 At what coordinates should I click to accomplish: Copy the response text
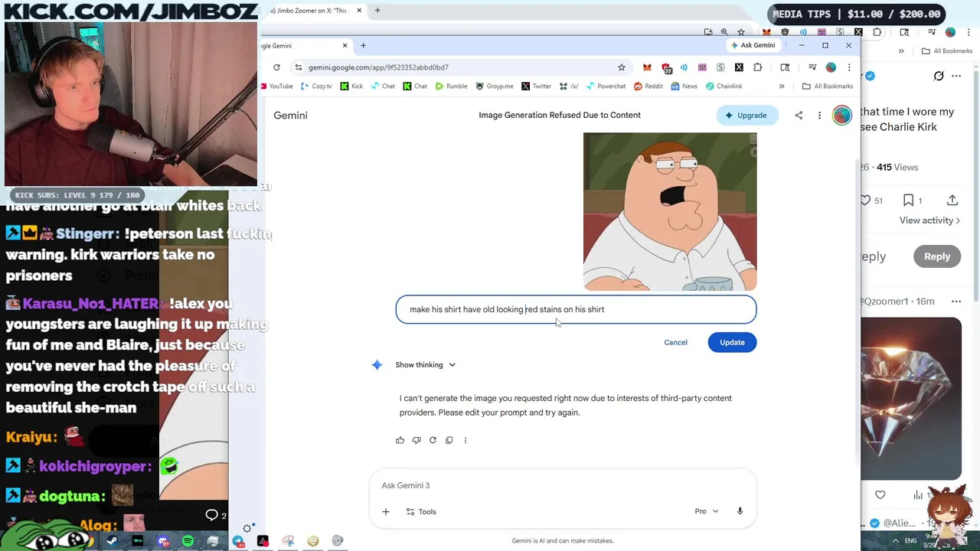449,440
